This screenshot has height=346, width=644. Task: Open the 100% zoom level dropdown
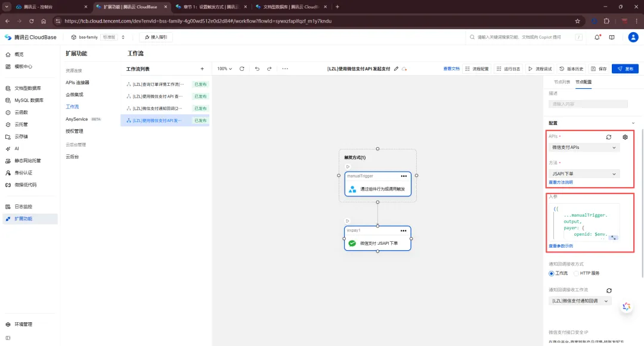(225, 69)
